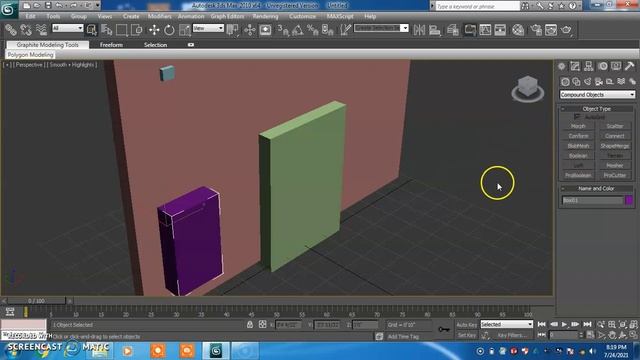The image size is (640, 360).
Task: Click the Mirror tool
Action: tap(419, 30)
